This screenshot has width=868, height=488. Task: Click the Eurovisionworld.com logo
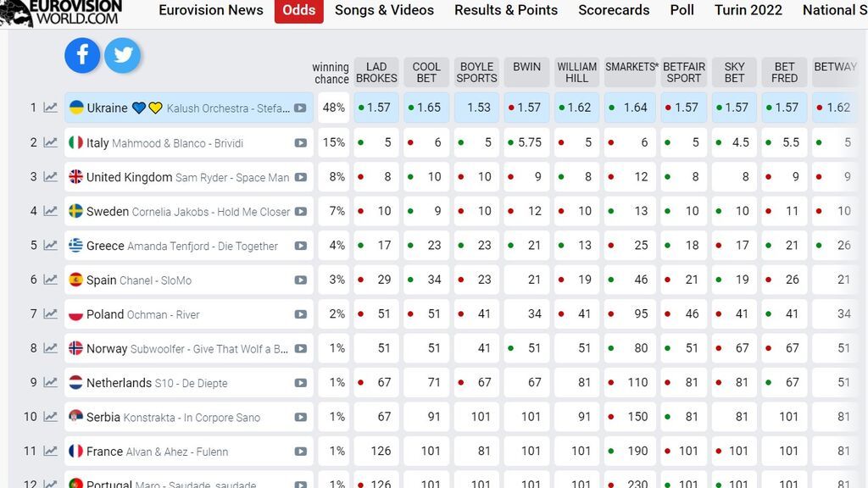(62, 12)
